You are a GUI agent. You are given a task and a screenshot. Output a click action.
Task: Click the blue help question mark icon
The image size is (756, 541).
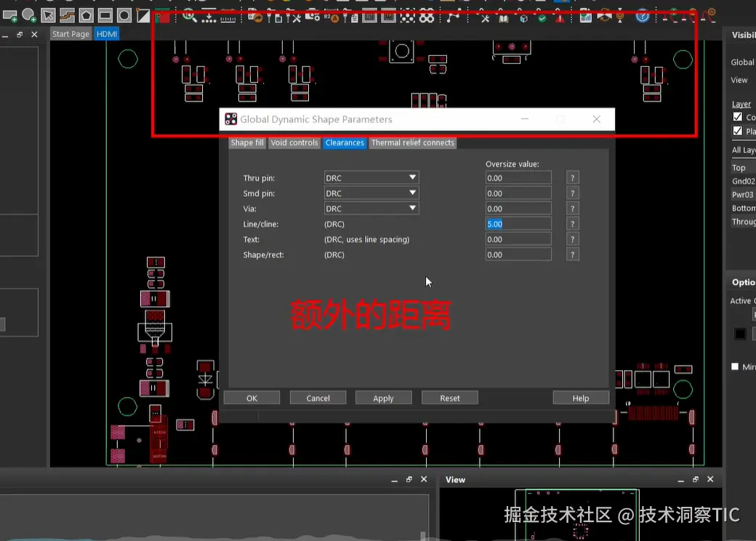[x=642, y=17]
